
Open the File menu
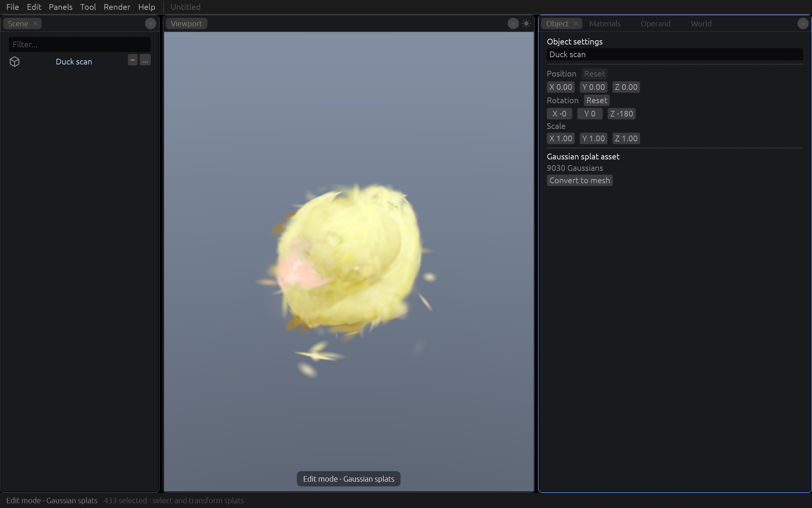(x=13, y=7)
